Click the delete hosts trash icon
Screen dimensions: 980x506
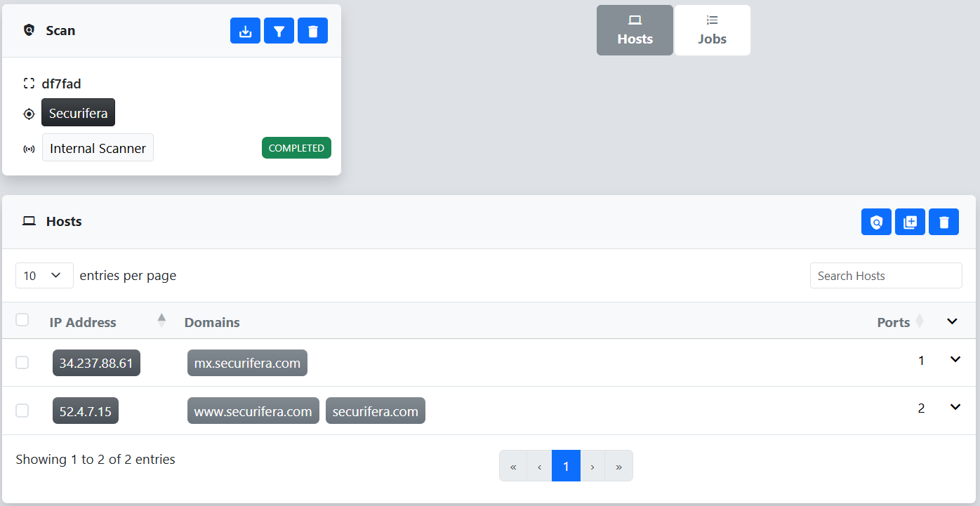(943, 222)
